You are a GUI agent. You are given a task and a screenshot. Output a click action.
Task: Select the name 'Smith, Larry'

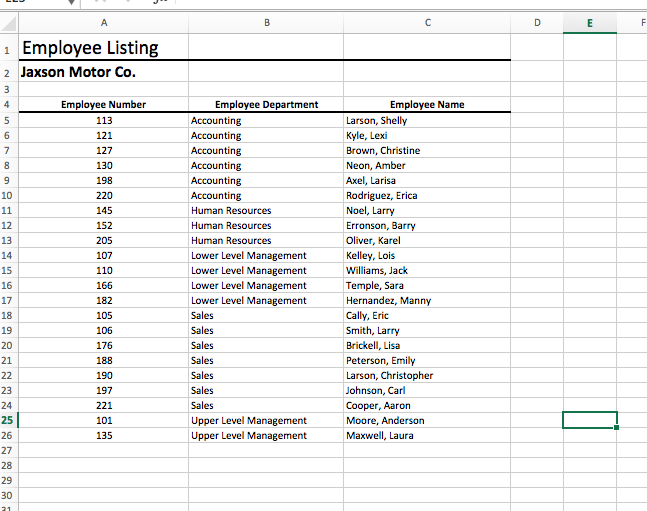point(373,330)
